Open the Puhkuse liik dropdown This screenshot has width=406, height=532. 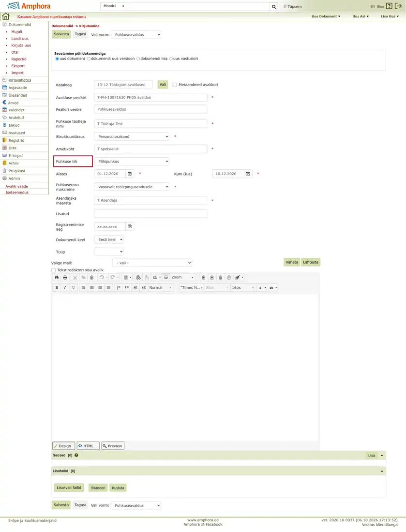[132, 162]
